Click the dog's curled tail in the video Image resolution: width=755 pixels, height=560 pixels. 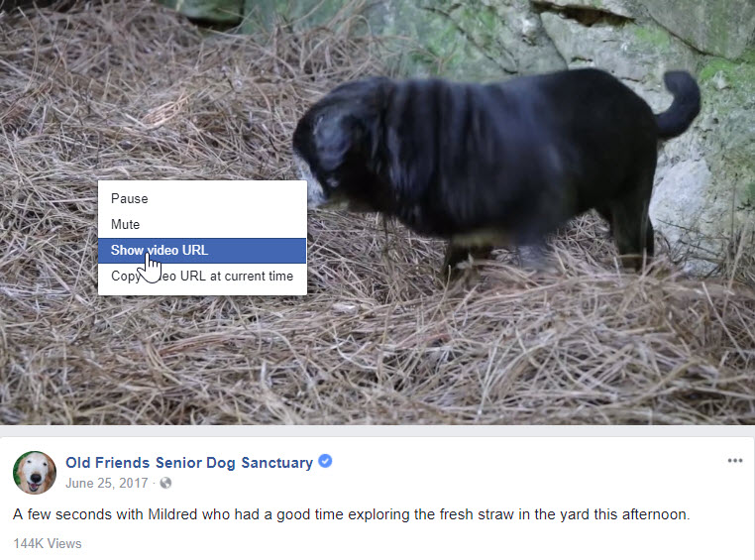click(678, 103)
